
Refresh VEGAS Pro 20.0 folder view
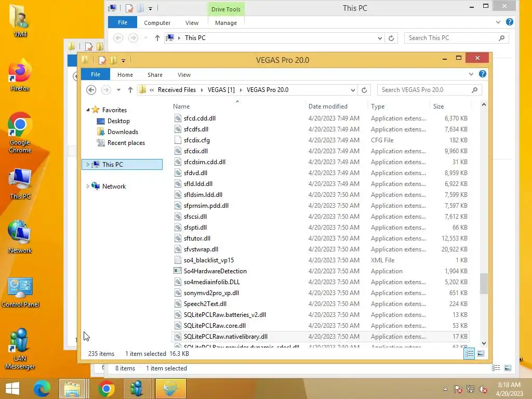(364, 90)
